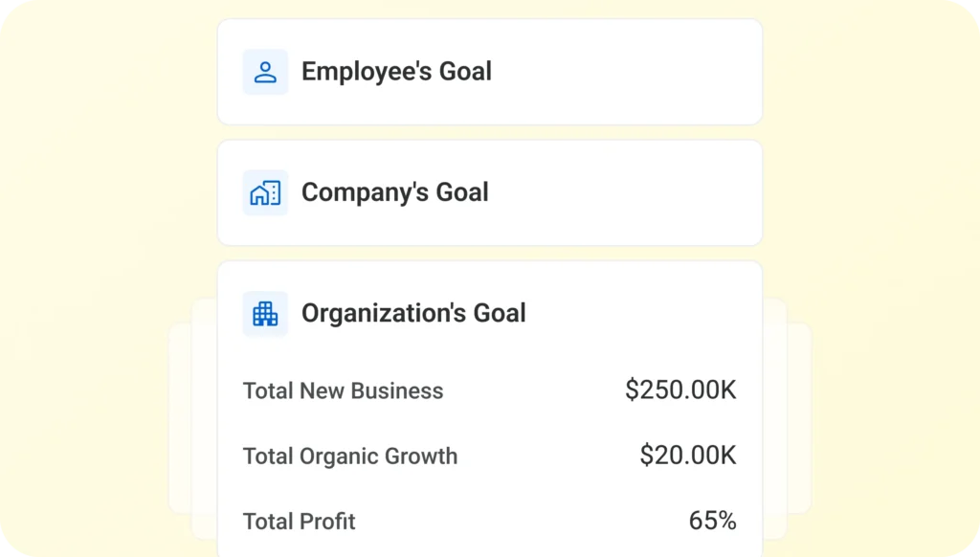Click the word Organization's in third card

click(384, 313)
